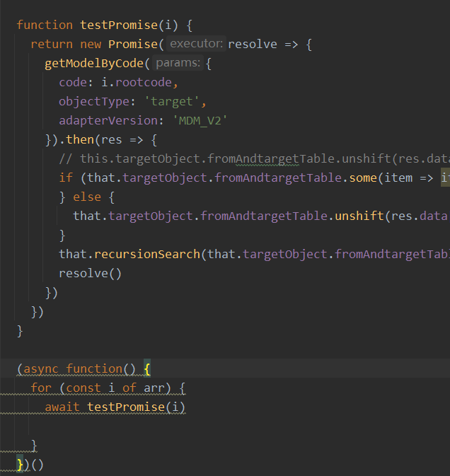Screen dimensions: 450x476
Task: Click the 'code' key in params object
Action: [73, 83]
